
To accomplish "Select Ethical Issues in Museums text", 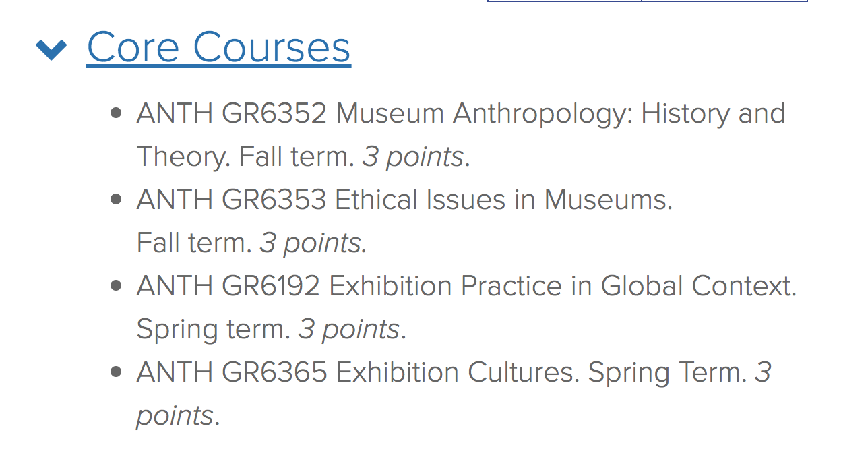I will tap(503, 200).
